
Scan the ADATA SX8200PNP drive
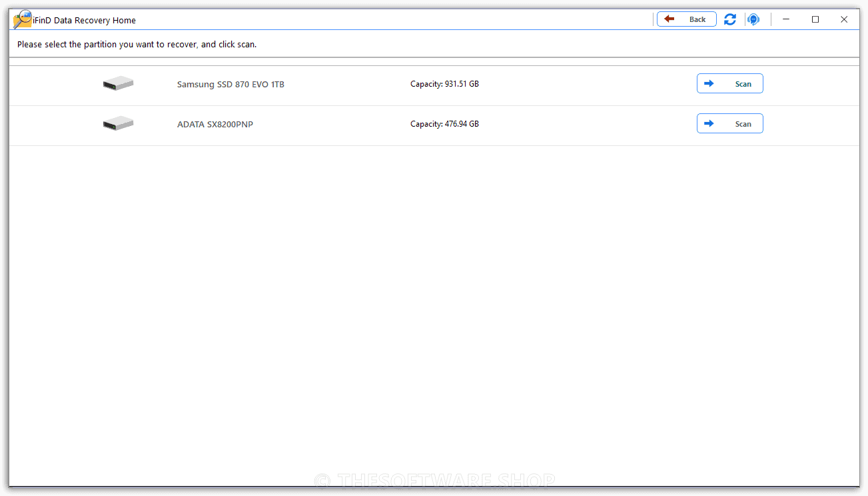pos(729,123)
